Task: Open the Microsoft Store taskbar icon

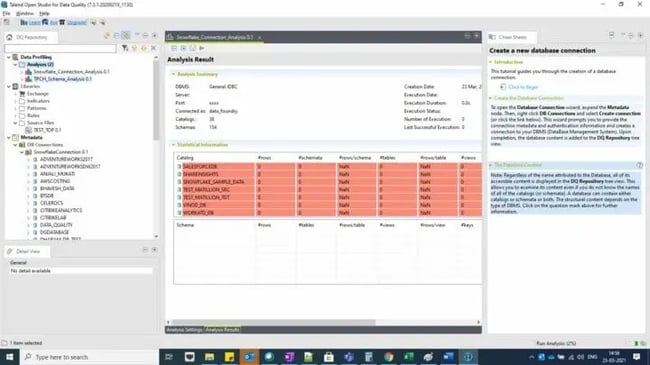Action: click(x=329, y=357)
